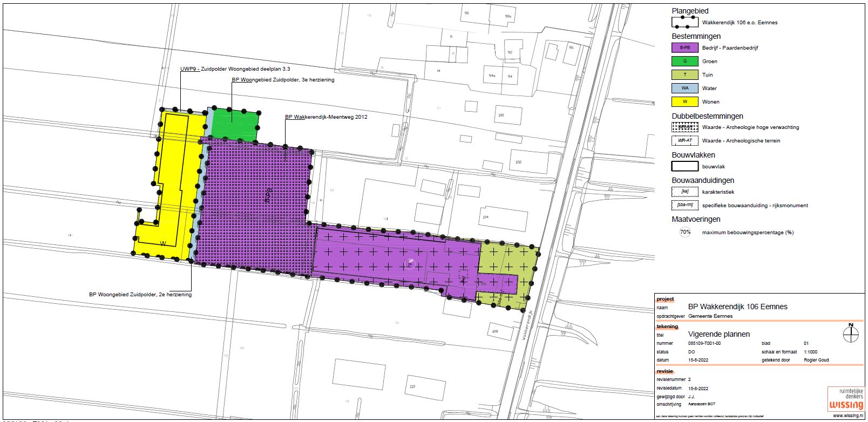Click the date next to 'datum' label

698,360
